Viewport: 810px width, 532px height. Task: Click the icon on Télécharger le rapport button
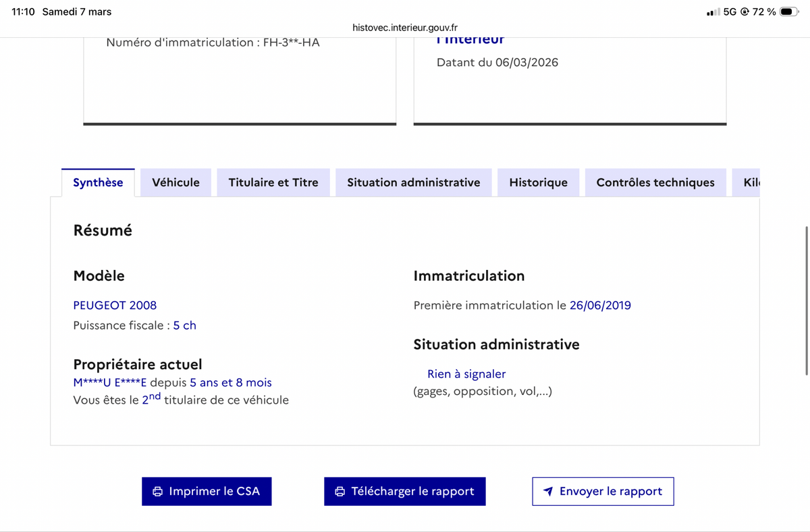pyautogui.click(x=340, y=491)
